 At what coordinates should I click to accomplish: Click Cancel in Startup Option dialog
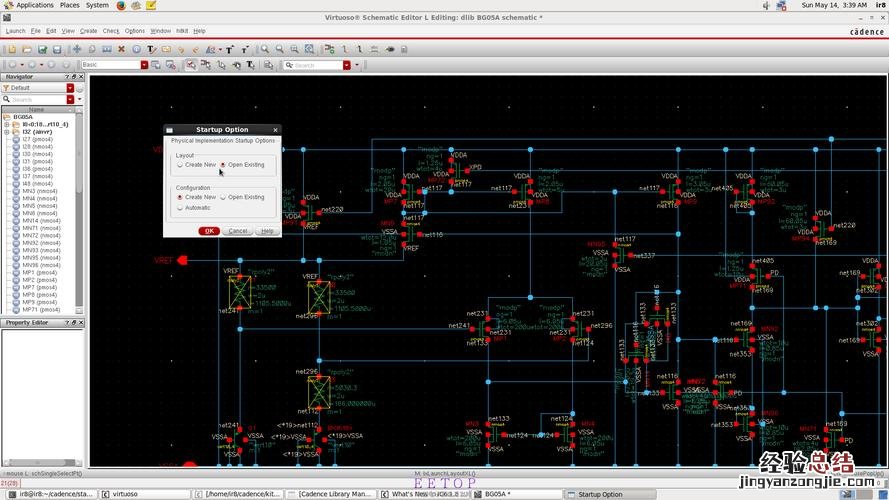click(x=238, y=231)
